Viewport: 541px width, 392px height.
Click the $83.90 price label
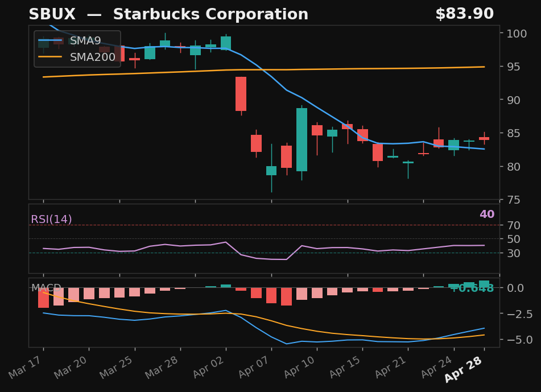point(464,14)
